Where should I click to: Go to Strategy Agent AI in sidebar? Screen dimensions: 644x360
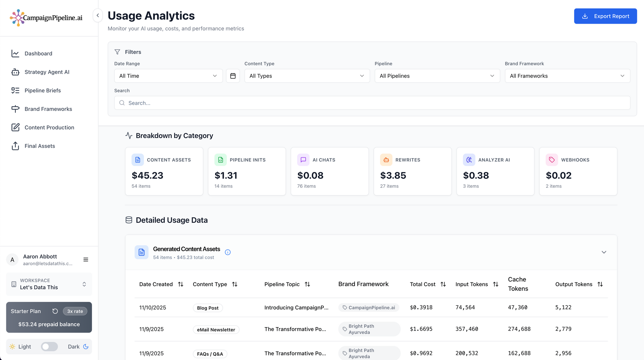[x=47, y=72]
